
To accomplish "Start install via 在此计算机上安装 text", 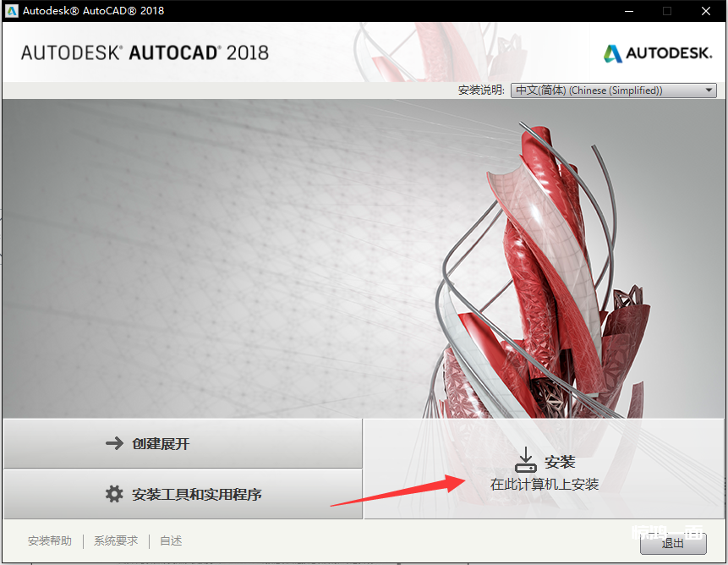I will pos(544,485).
